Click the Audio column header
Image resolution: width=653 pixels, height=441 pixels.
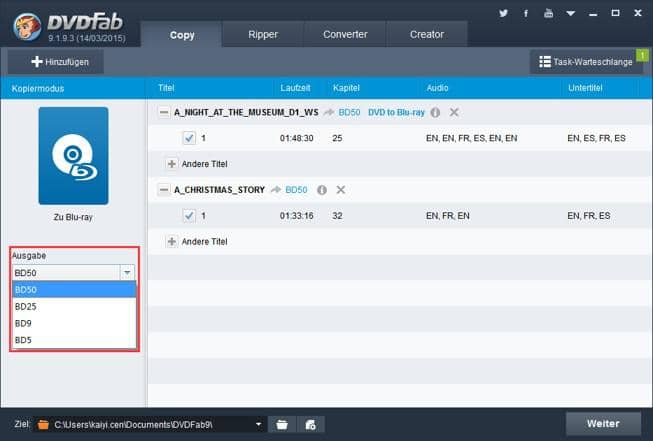pyautogui.click(x=437, y=88)
